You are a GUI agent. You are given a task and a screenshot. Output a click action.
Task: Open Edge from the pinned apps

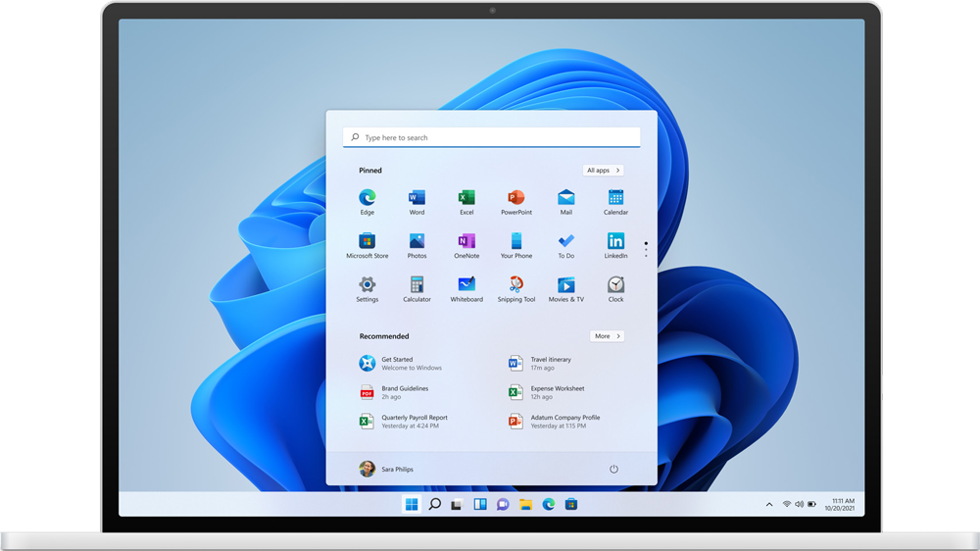367,202
